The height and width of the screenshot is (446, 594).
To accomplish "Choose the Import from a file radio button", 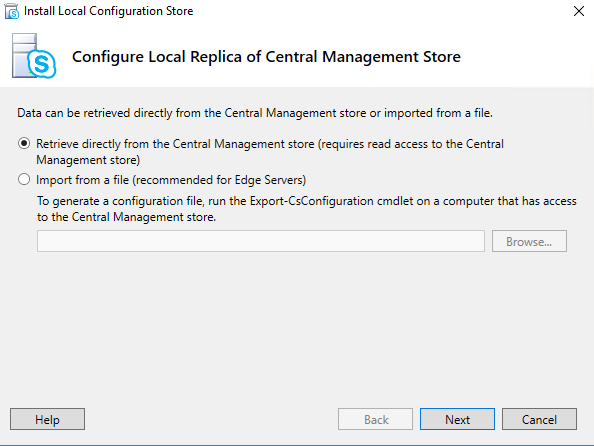I will pos(24,179).
